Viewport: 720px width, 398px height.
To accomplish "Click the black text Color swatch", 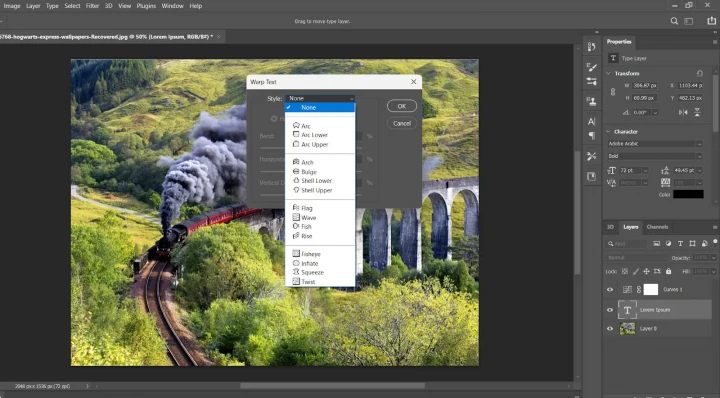I will (688, 194).
